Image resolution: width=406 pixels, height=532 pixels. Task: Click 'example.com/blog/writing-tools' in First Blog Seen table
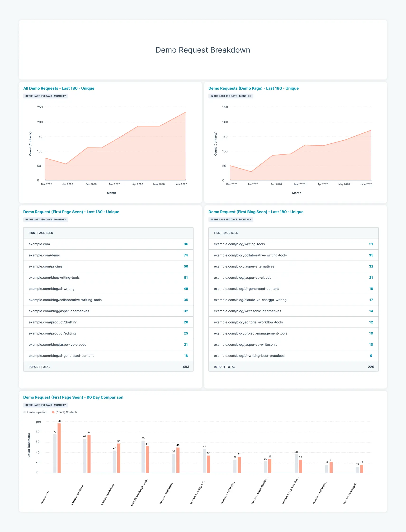[x=239, y=244]
